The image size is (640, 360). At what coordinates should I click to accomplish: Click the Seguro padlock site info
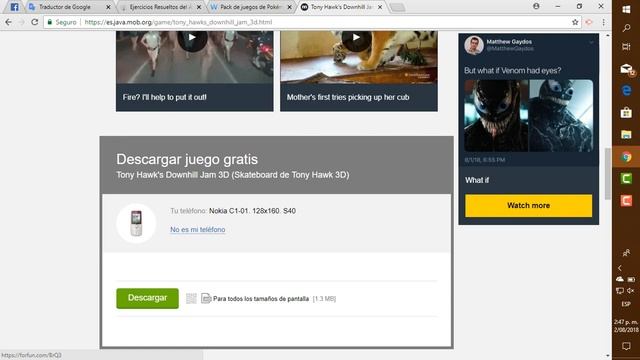pyautogui.click(x=62, y=22)
